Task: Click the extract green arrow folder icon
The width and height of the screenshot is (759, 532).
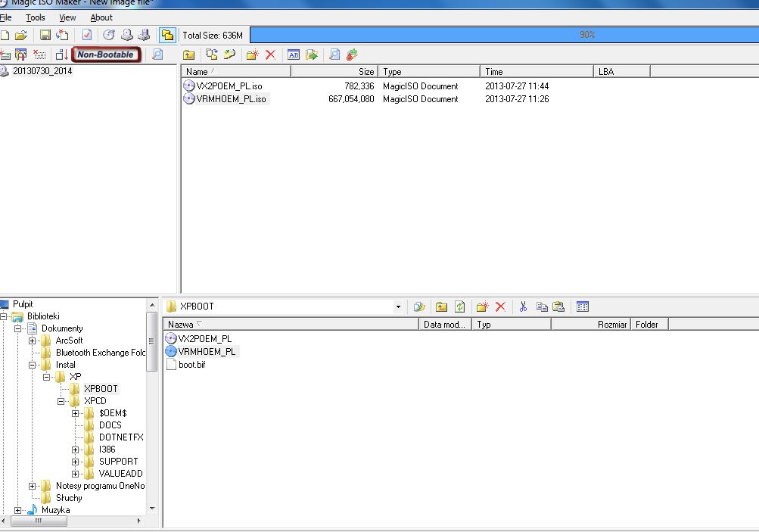Action: coord(312,54)
